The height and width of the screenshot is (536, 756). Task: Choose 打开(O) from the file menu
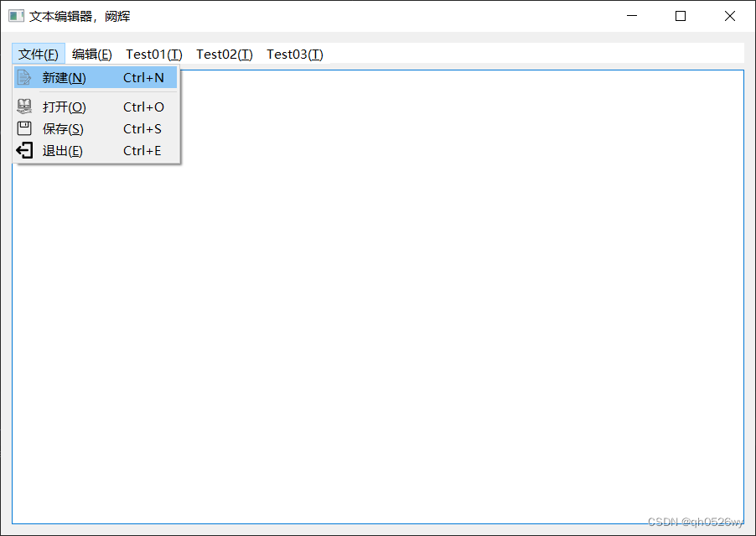click(x=96, y=107)
